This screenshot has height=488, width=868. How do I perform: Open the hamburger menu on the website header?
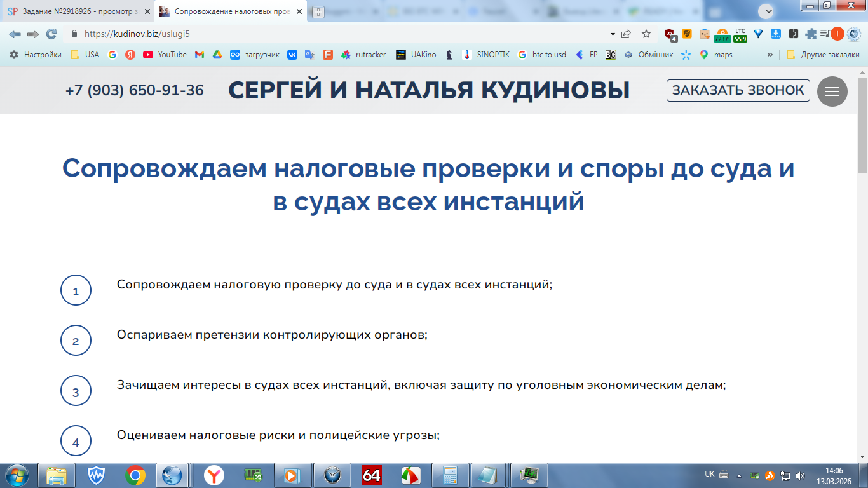coord(832,91)
